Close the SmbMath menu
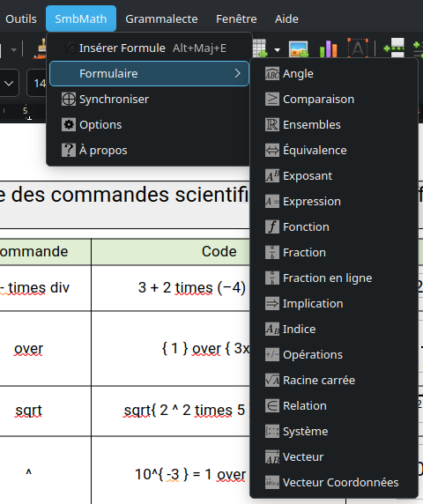 (81, 19)
